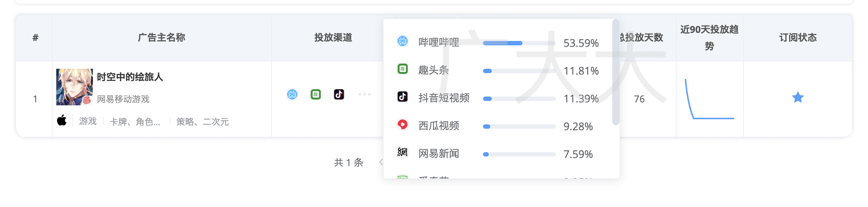The image size is (868, 207).
Task: Click the 共 1 条 pagination total
Action: (x=349, y=162)
